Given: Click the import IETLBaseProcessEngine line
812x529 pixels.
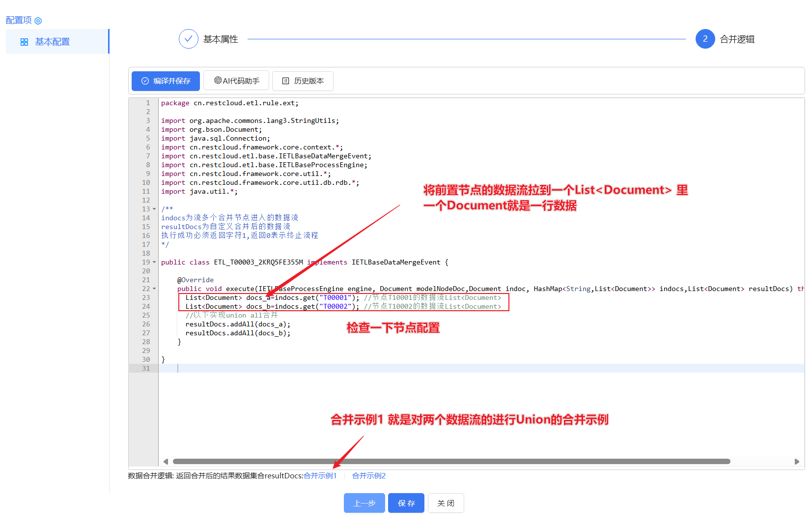Looking at the screenshot, I should coord(264,165).
